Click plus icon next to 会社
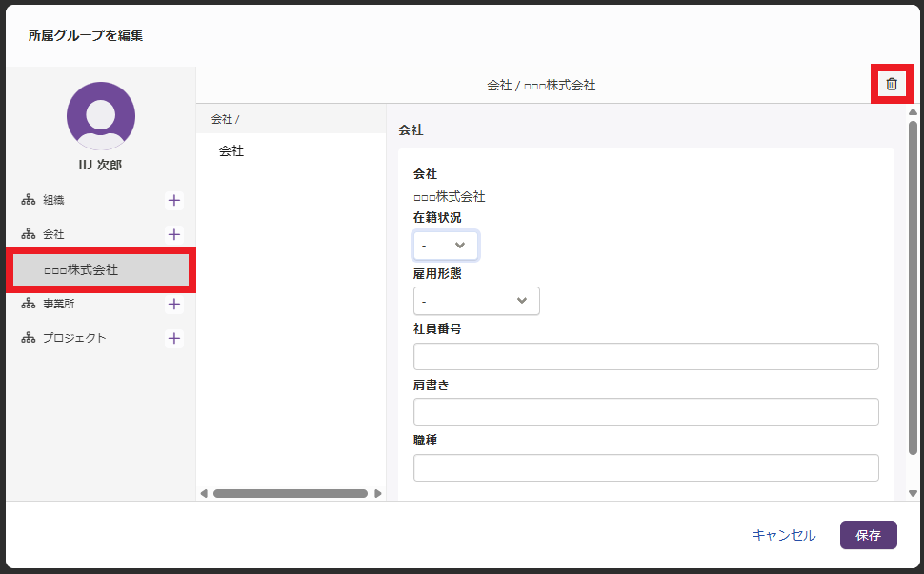 [x=173, y=234]
